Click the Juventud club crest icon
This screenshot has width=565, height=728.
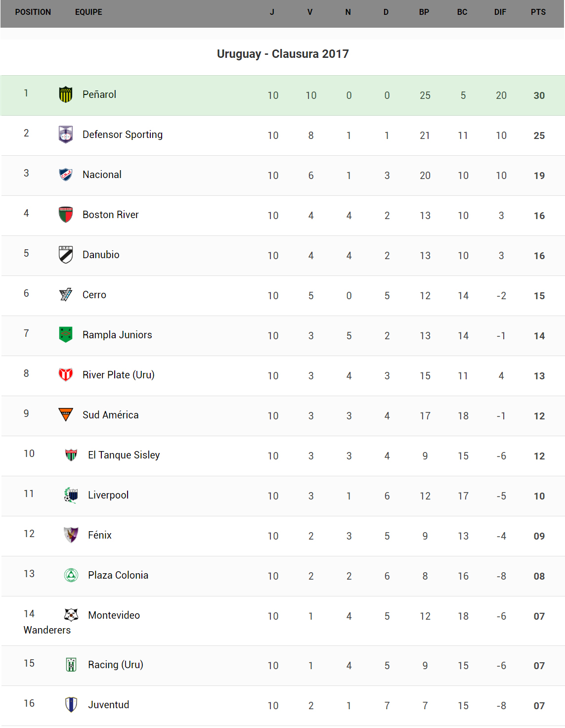pyautogui.click(x=71, y=704)
